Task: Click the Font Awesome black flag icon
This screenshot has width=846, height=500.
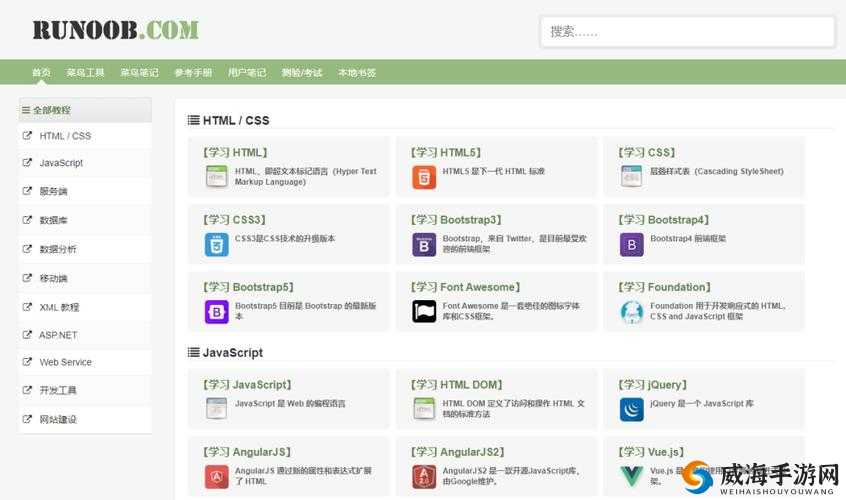Action: tap(424, 312)
